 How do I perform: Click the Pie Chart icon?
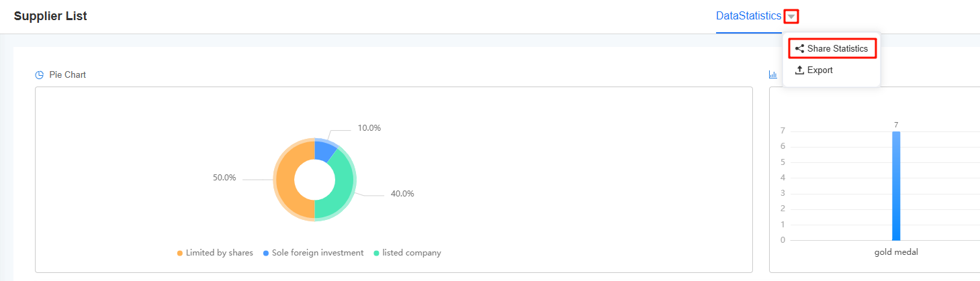(x=39, y=75)
